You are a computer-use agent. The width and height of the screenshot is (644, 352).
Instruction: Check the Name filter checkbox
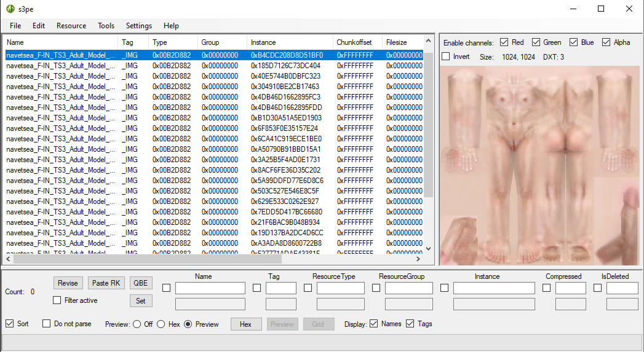(166, 288)
